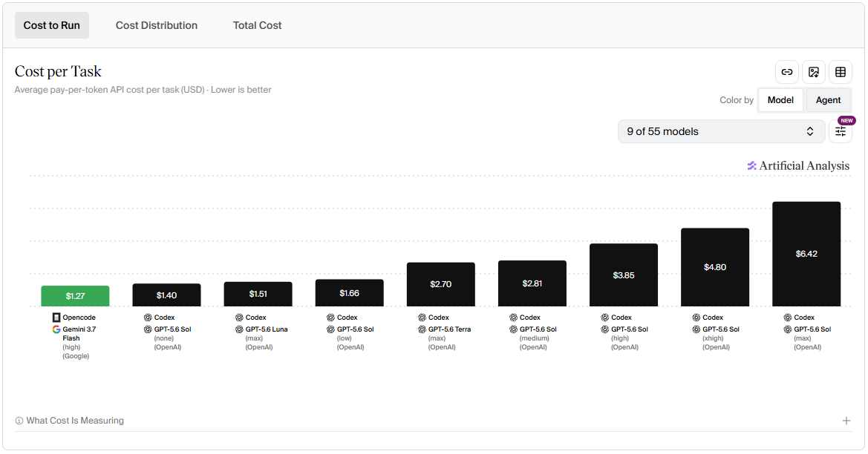Click the $1.66 bar
The width and height of the screenshot is (868, 454).
349,293
